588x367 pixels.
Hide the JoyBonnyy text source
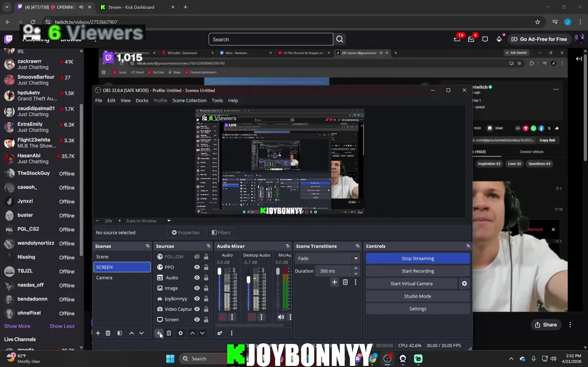tap(197, 299)
